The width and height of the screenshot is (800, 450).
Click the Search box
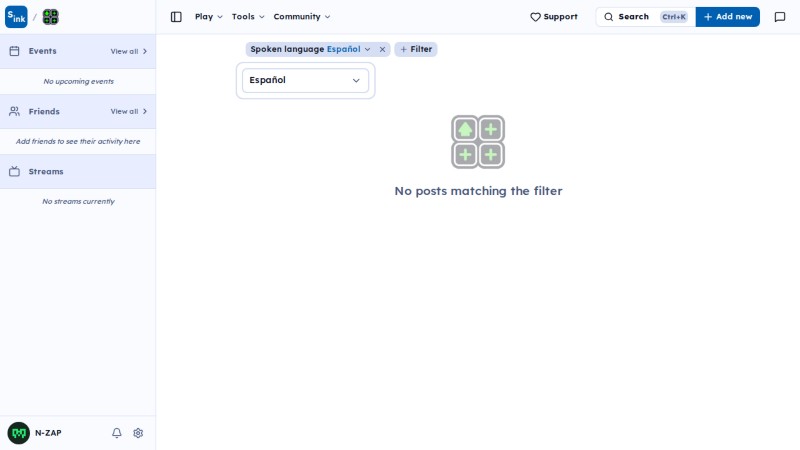point(645,17)
